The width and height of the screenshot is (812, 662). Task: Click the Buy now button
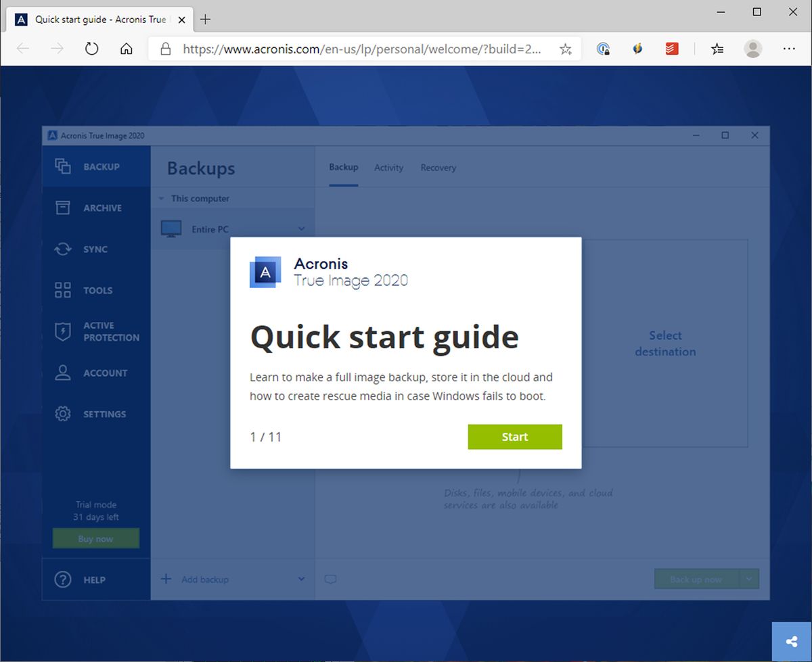click(95, 538)
